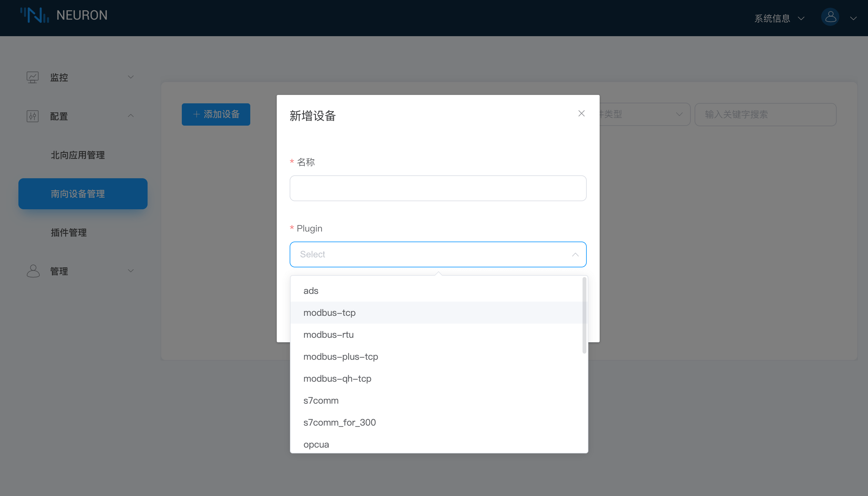
Task: Click the configuration sliders icon in sidebar
Action: click(x=33, y=116)
